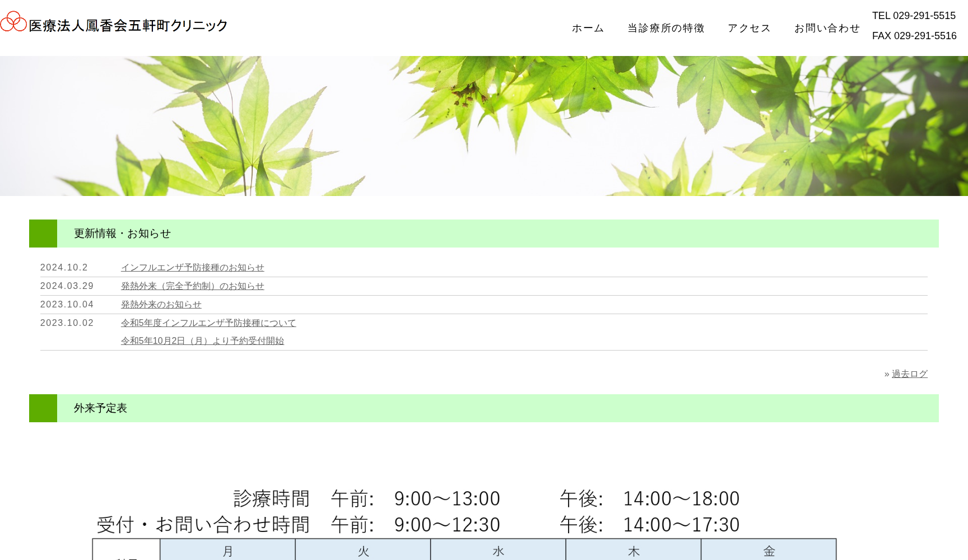
Task: Open the アクセス navigation item
Action: click(x=749, y=28)
